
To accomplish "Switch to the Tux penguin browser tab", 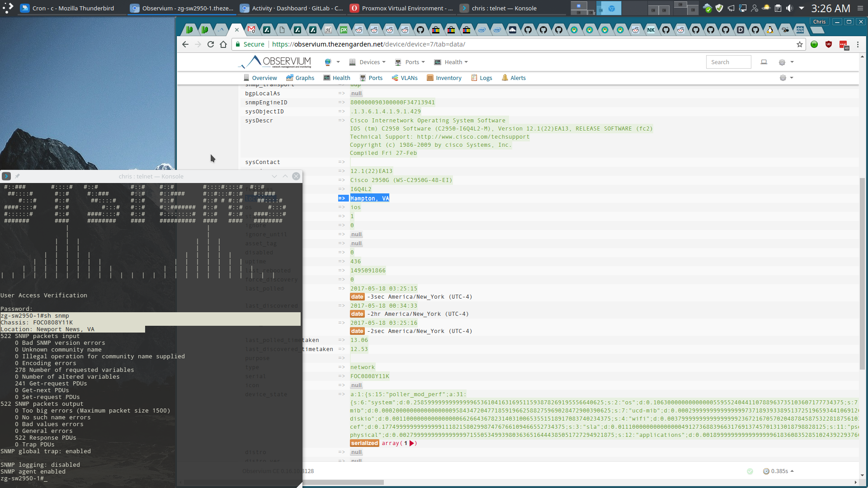I will tap(770, 30).
